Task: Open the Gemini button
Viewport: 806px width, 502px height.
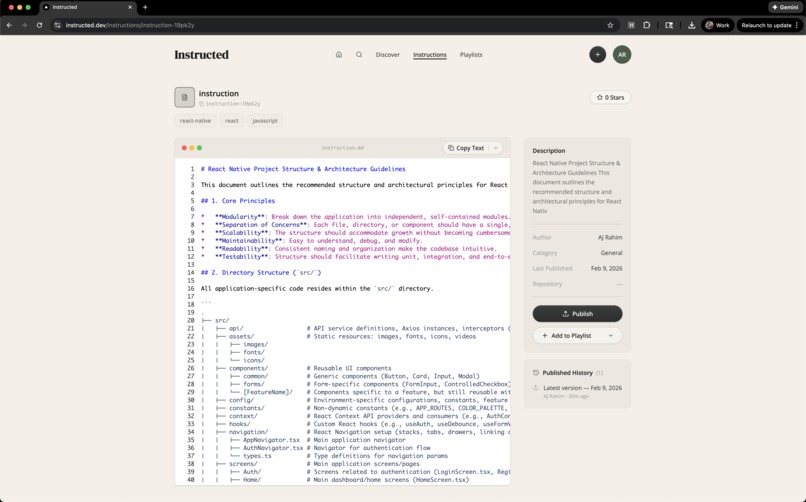Action: (785, 7)
